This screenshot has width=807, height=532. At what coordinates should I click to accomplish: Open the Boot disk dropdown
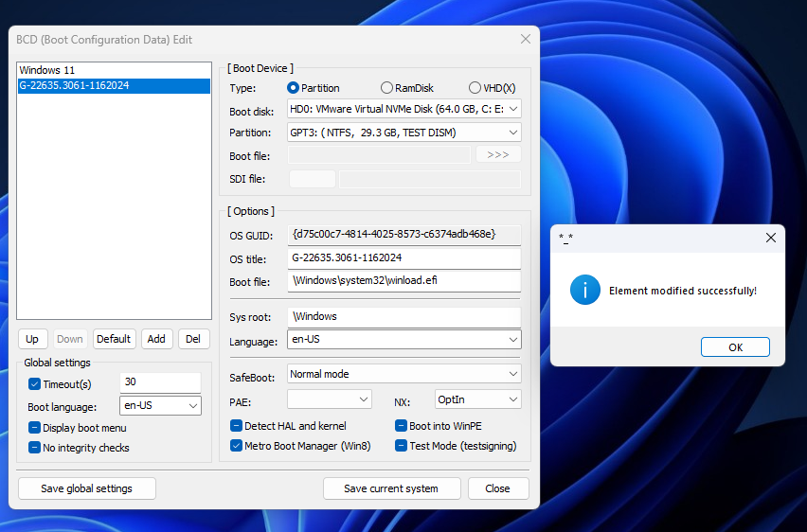pos(404,109)
